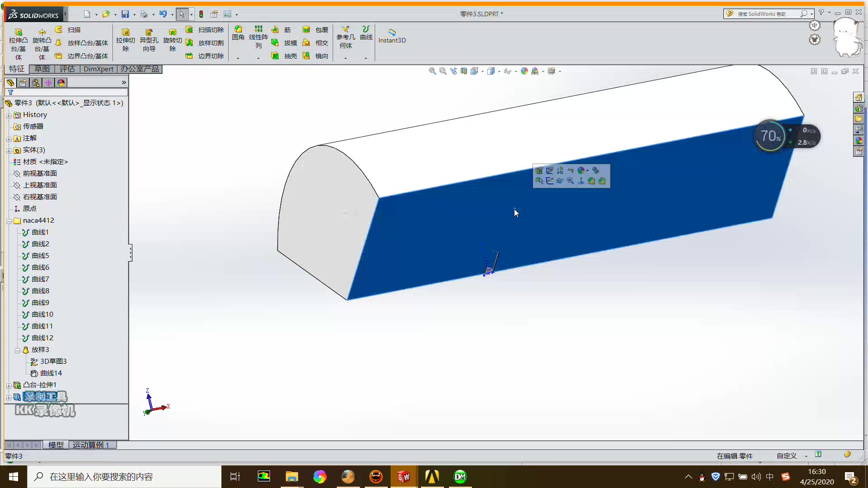Select the 圆角 (Fillet) tool

tap(238, 36)
